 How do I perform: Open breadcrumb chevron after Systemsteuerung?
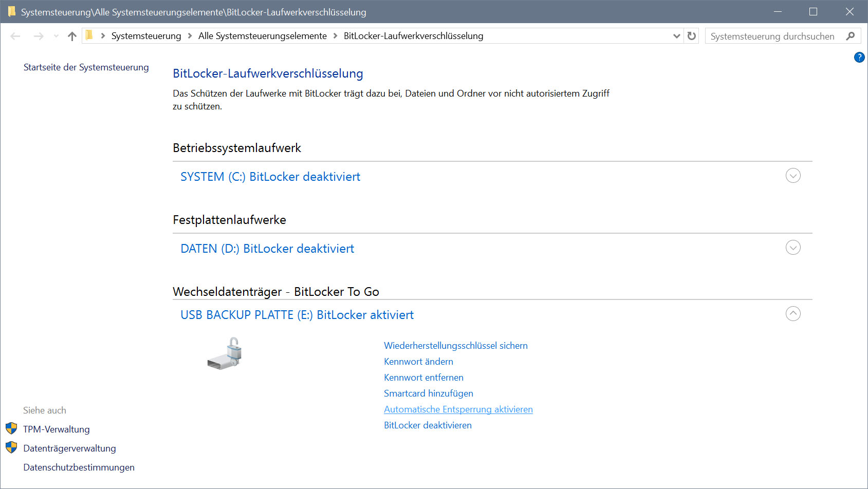(x=190, y=36)
